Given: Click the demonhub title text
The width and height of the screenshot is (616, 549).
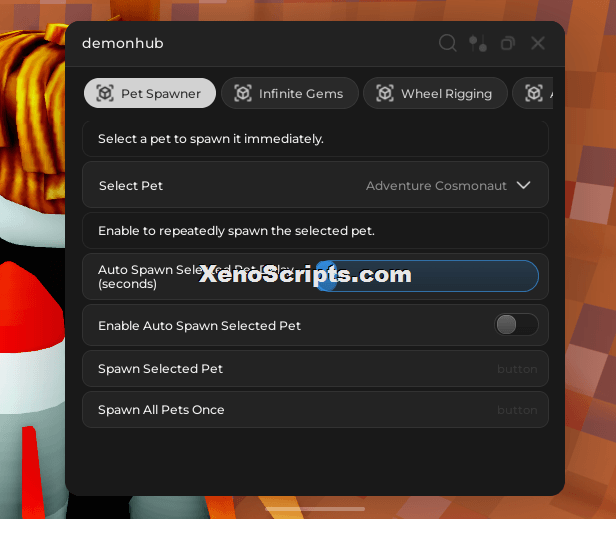Looking at the screenshot, I should pos(123,43).
